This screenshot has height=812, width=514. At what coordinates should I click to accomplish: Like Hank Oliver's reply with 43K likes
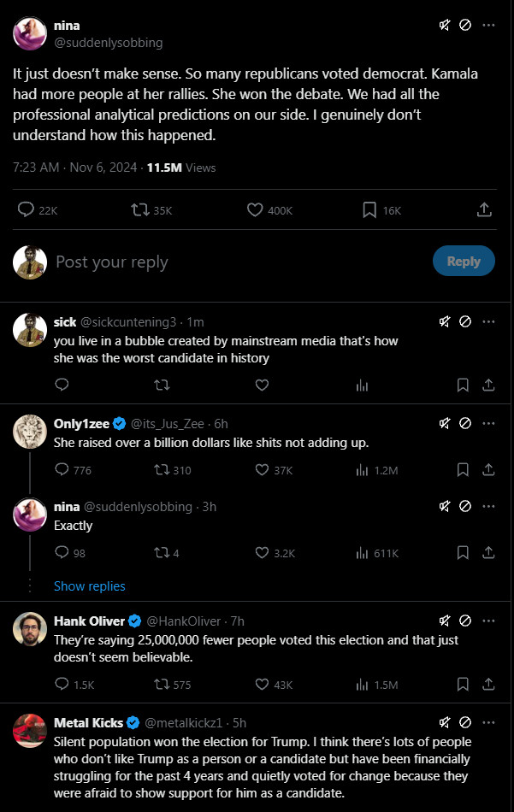(263, 684)
